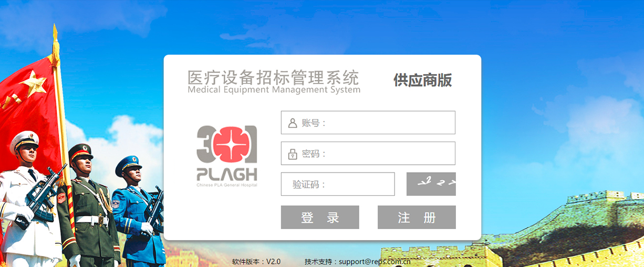Click the air force soldier in blue uniform

point(138,210)
